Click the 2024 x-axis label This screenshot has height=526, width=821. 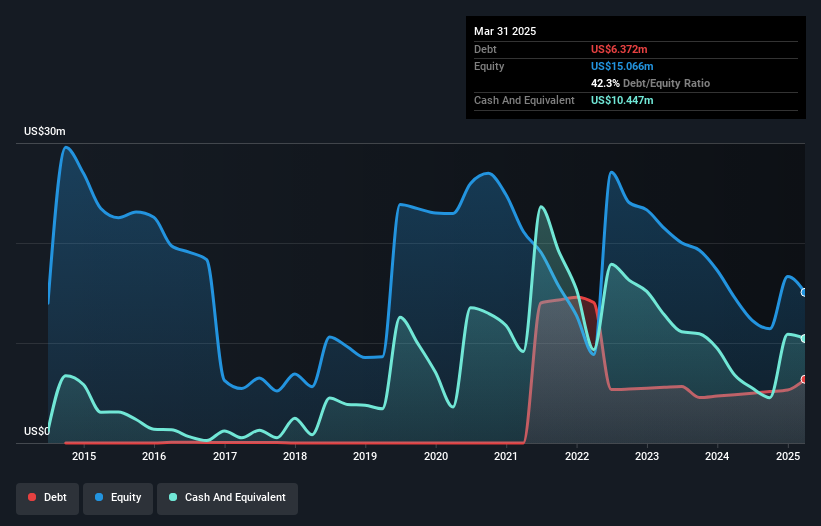(717, 456)
